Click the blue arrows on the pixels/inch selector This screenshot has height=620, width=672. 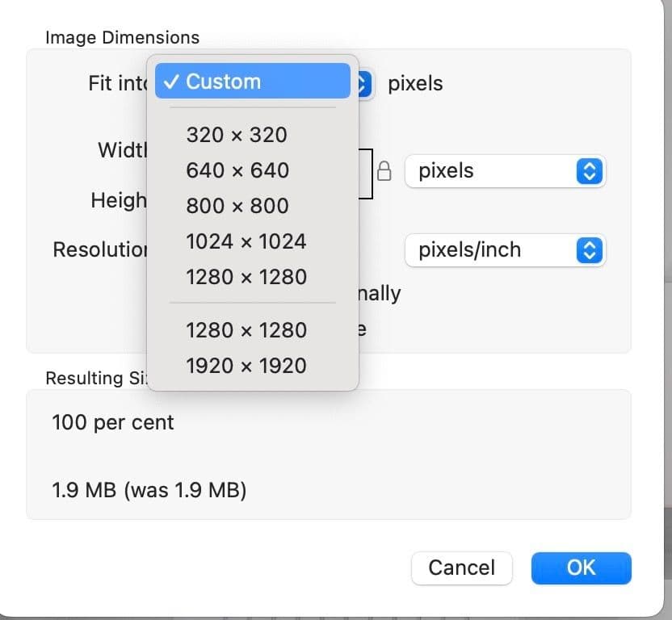pos(590,250)
